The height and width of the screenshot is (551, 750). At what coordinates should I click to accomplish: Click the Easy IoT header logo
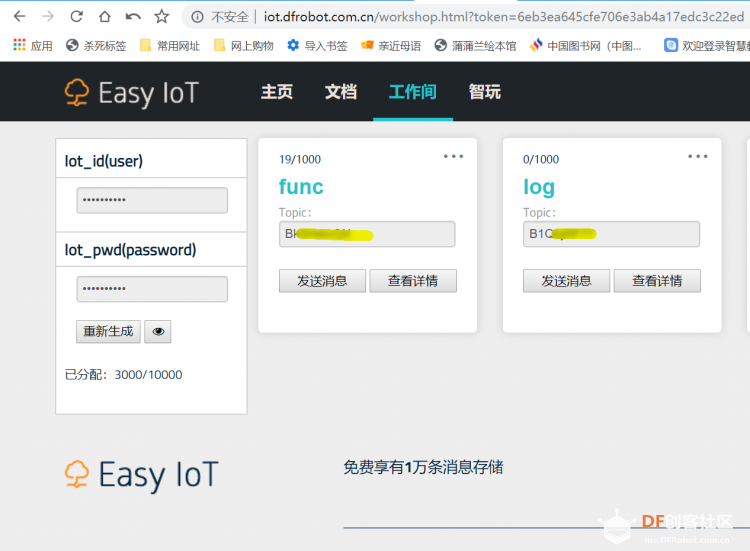coord(132,92)
